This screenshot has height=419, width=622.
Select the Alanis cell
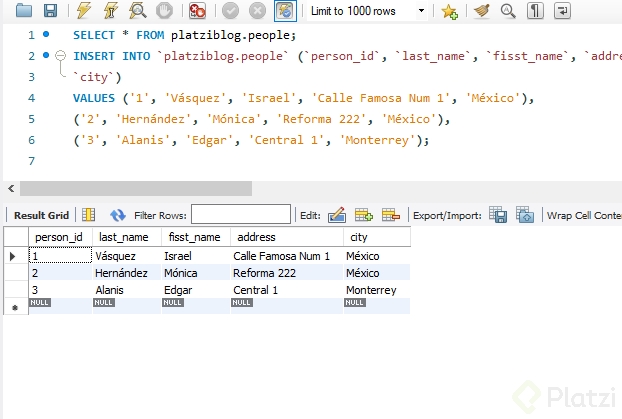click(x=127, y=290)
